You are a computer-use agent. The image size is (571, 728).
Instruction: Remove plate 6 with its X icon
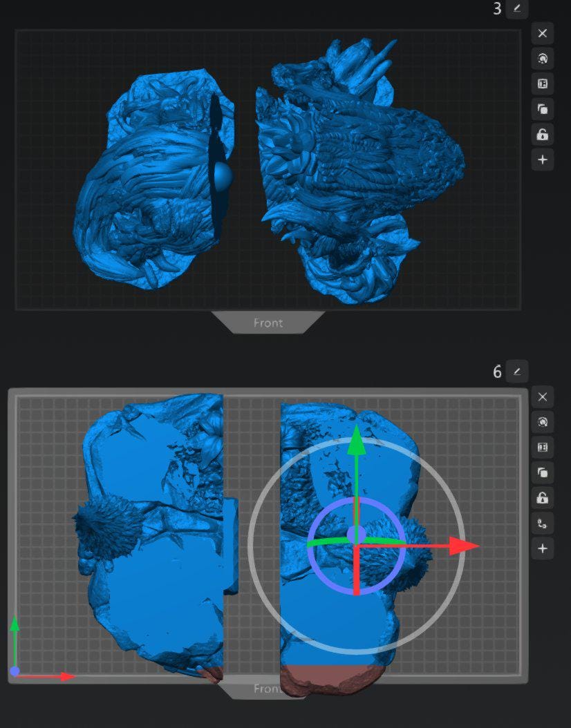tap(542, 397)
